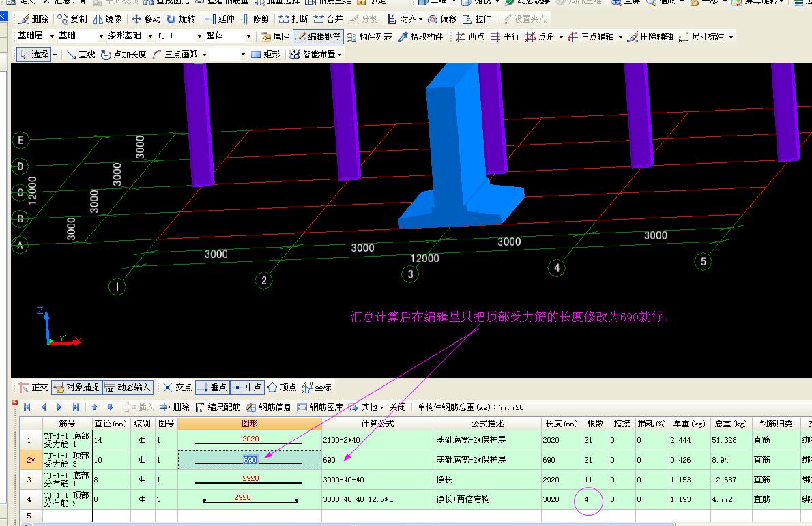Toggle 中点 (midpoint) snap

pos(248,388)
